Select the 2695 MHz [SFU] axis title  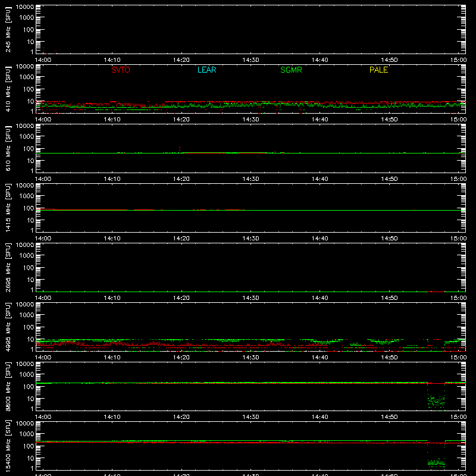8,267
